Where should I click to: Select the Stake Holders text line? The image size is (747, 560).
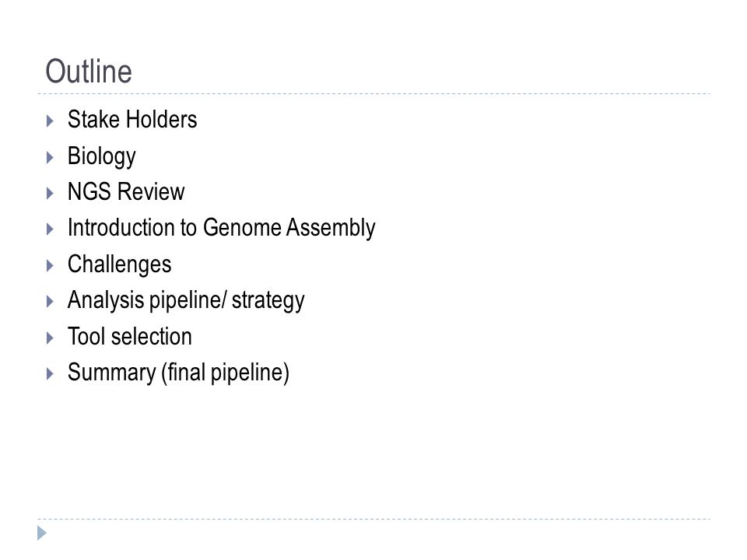click(132, 119)
